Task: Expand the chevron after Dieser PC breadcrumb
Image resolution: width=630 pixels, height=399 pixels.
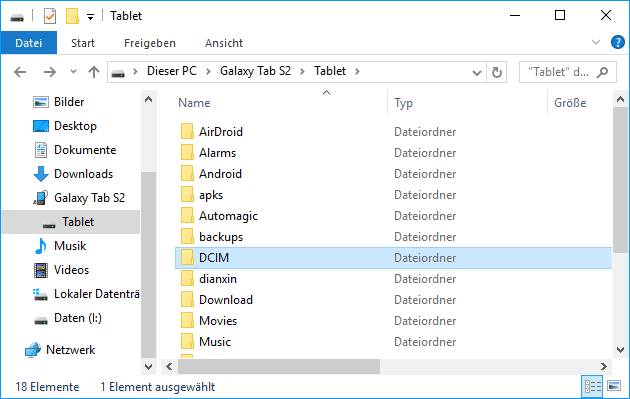Action: [x=208, y=72]
